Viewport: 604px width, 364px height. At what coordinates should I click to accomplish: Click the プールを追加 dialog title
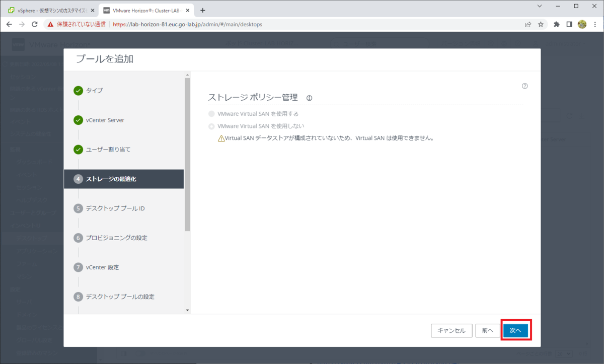(x=105, y=59)
